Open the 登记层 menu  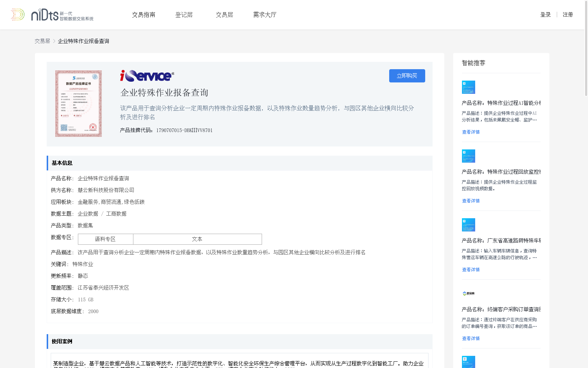click(184, 15)
